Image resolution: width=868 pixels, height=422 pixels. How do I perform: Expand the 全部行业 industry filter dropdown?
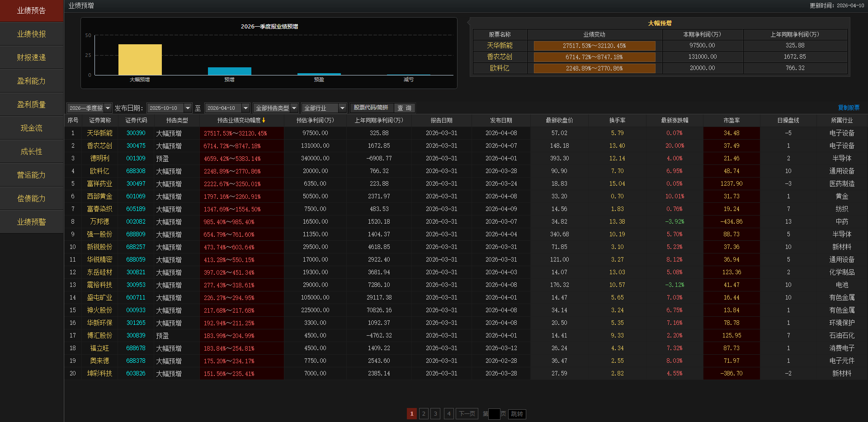point(324,108)
